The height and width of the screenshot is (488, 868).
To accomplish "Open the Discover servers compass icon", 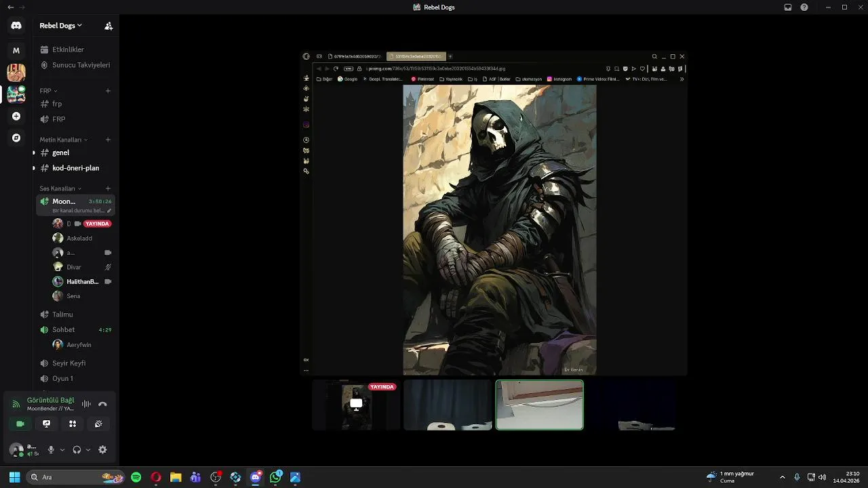I will point(16,138).
